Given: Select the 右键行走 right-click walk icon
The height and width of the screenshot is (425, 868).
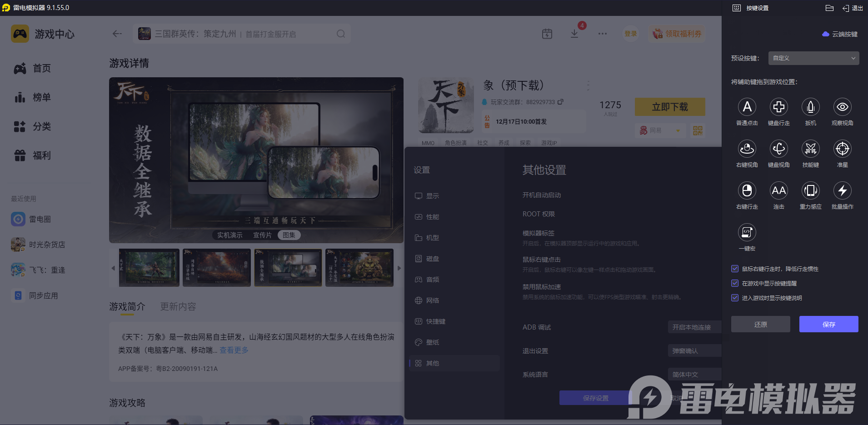Looking at the screenshot, I should tap(747, 190).
